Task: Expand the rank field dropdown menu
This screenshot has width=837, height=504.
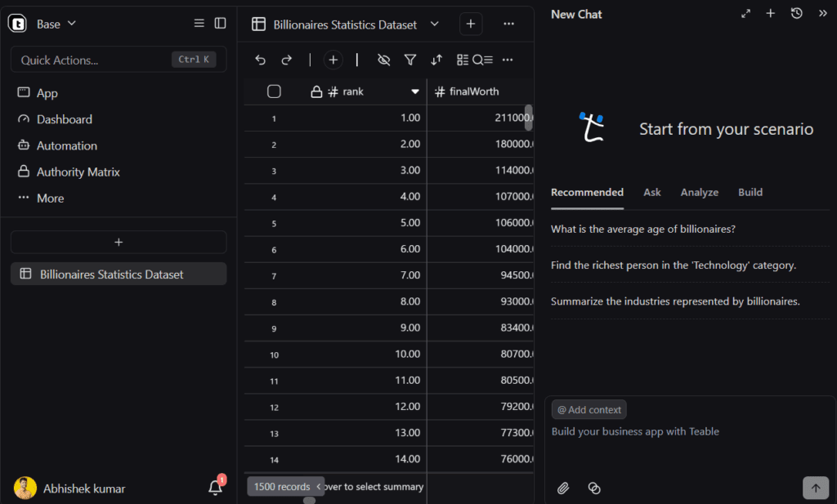Action: 414,91
